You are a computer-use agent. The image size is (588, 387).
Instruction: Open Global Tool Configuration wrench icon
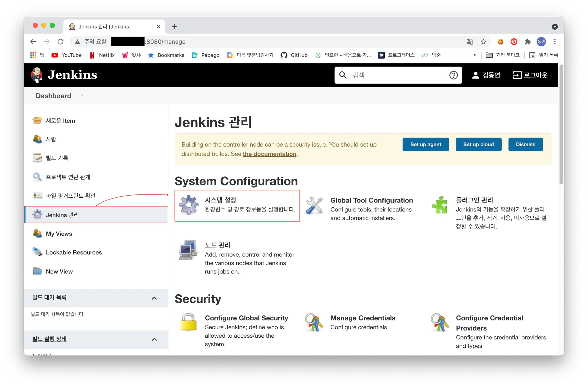314,205
